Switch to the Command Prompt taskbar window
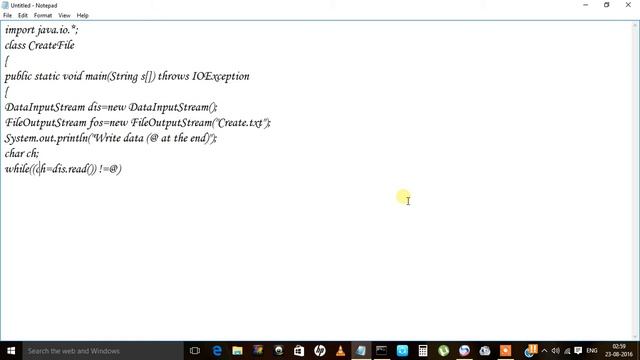 382,351
